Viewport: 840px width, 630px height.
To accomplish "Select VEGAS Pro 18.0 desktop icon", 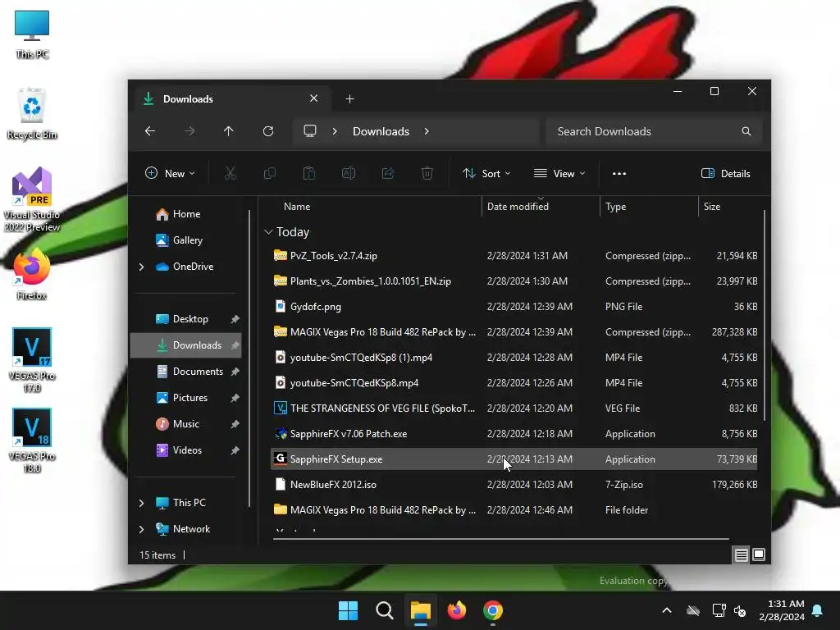I will [x=32, y=440].
